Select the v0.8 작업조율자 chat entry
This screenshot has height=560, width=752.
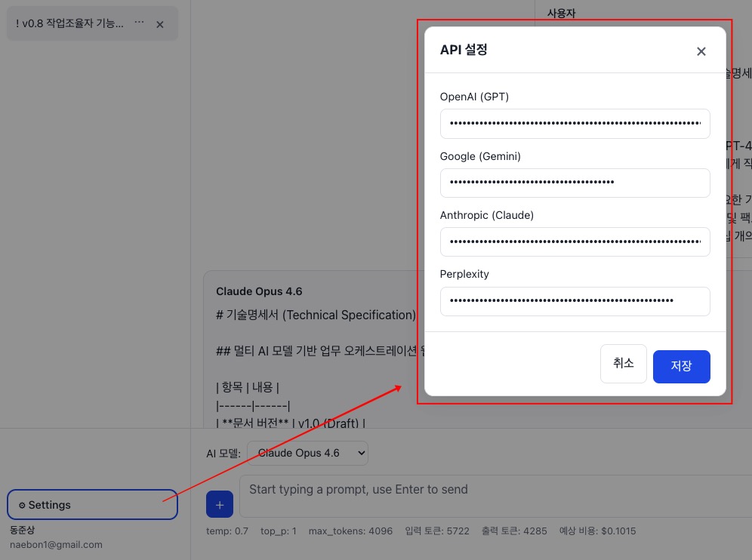click(x=69, y=24)
